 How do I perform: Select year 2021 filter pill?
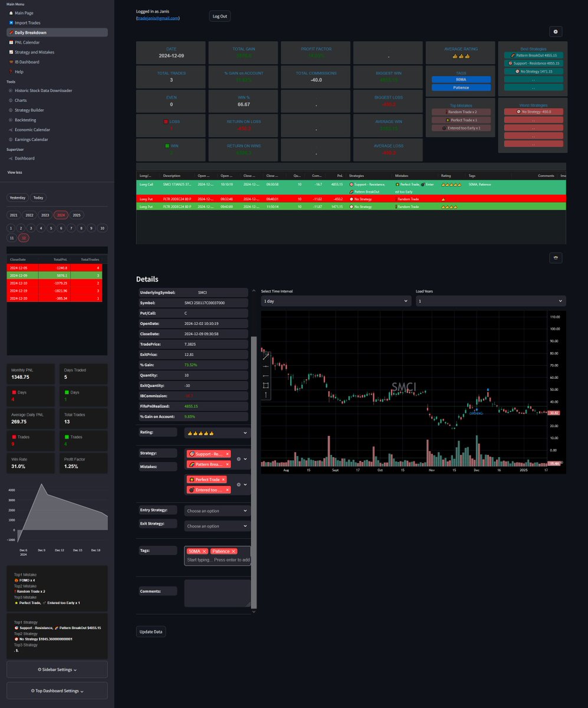14,215
